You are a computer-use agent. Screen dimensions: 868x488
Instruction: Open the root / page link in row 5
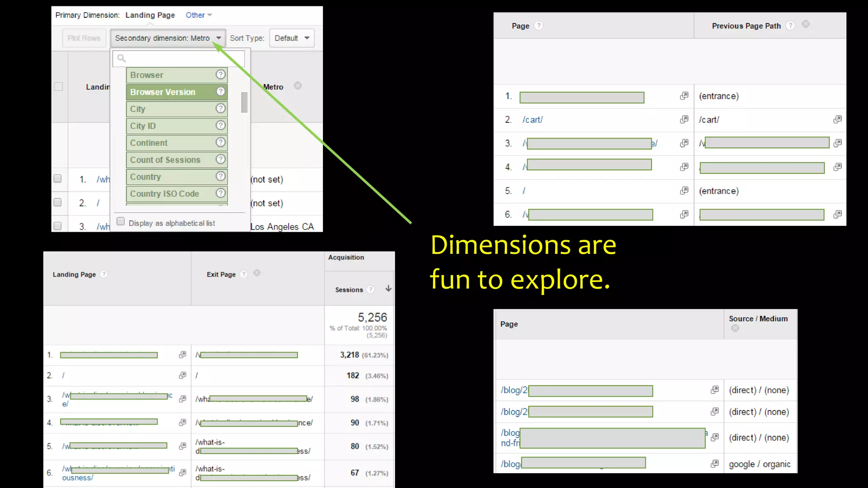point(524,191)
